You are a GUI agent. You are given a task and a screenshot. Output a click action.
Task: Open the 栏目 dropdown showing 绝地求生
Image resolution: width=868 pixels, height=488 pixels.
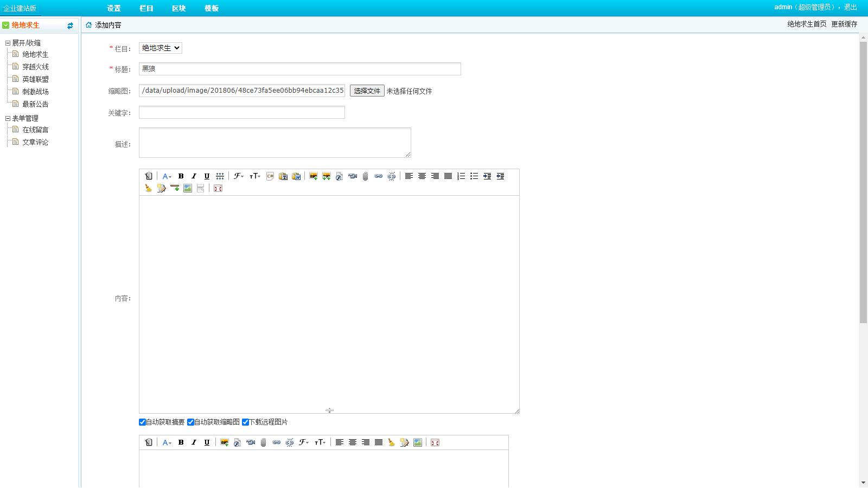tap(161, 48)
